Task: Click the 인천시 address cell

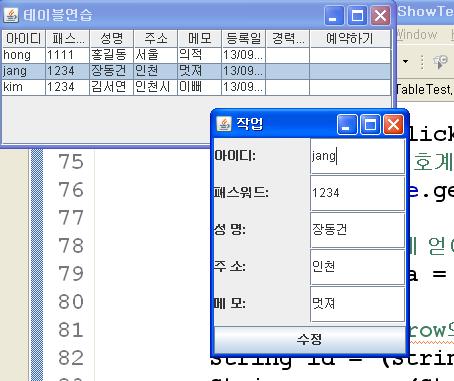Action: click(155, 87)
